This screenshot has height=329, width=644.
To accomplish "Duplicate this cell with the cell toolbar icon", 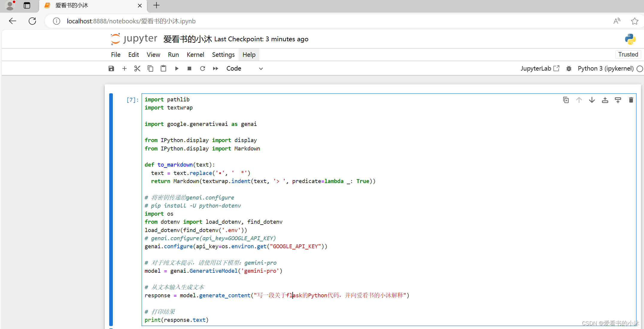I will click(566, 100).
